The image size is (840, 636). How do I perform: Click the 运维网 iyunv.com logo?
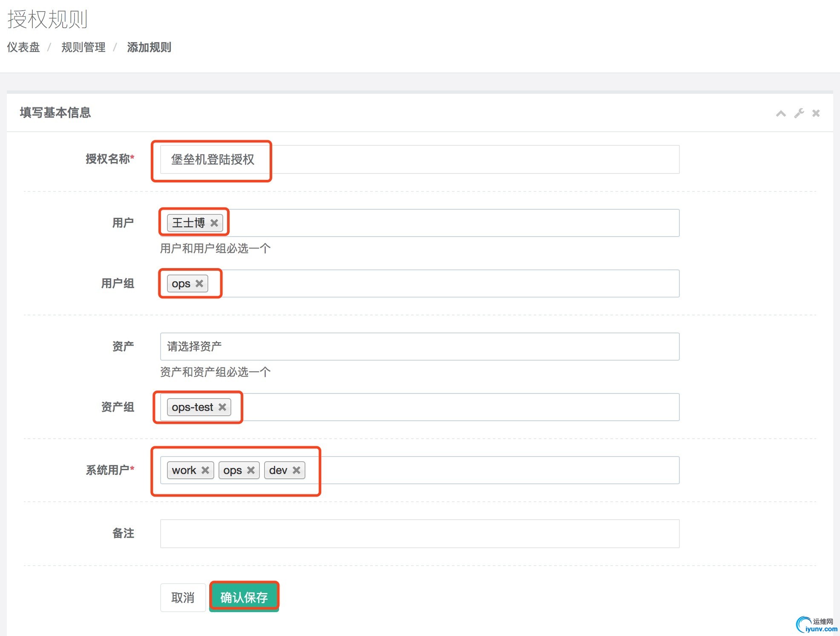pos(816,625)
